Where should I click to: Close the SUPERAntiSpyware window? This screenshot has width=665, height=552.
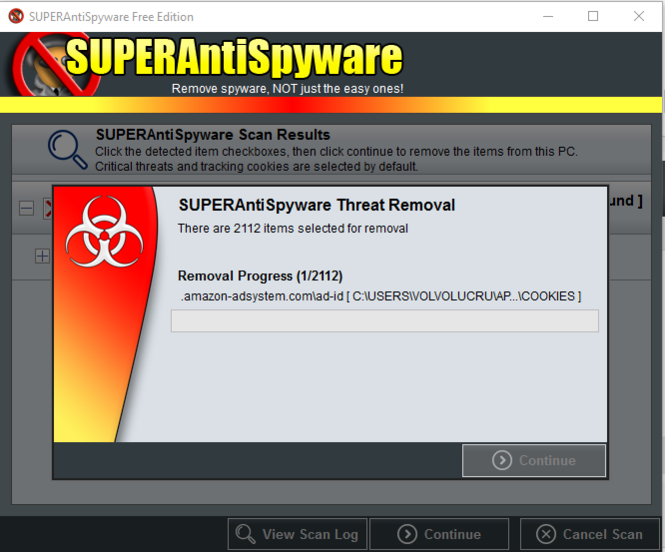[x=639, y=17]
